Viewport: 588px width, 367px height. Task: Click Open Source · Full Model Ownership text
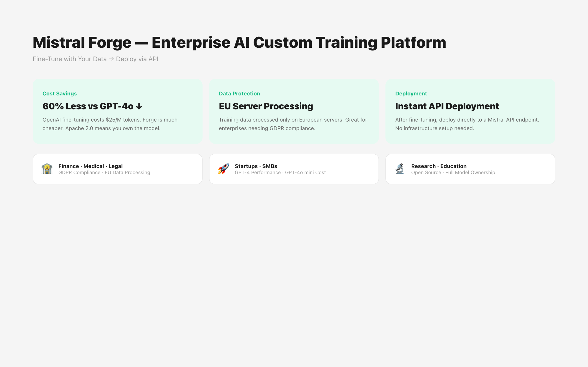(x=453, y=172)
